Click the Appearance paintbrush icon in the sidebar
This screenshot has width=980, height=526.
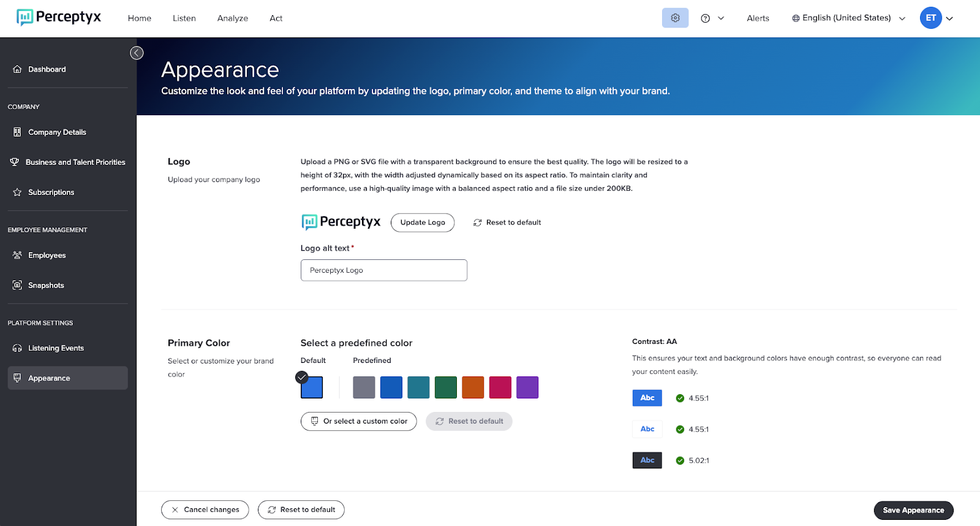tap(17, 378)
